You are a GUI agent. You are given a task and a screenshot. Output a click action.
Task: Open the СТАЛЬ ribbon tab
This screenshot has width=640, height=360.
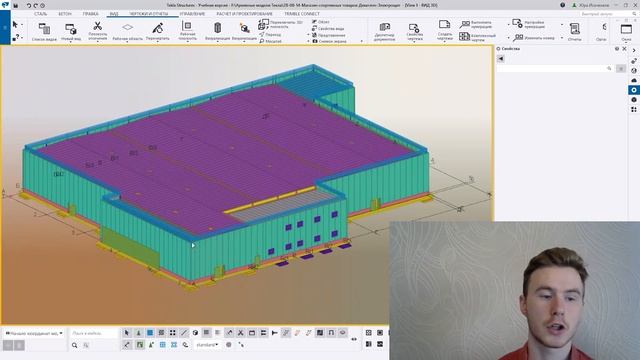pyautogui.click(x=40, y=14)
